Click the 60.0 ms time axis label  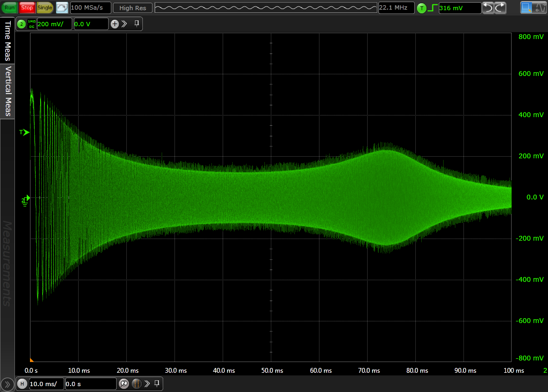(x=321, y=371)
